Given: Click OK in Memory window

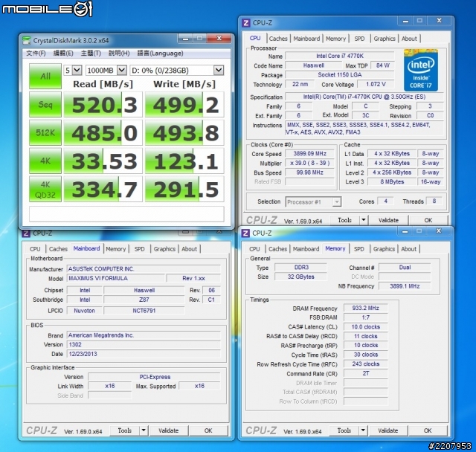Looking at the screenshot, I should [428, 430].
